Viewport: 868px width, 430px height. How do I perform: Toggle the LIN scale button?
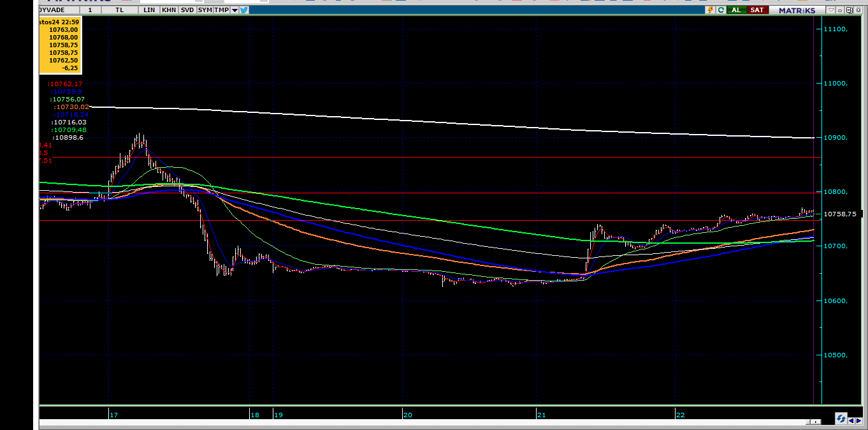(149, 10)
